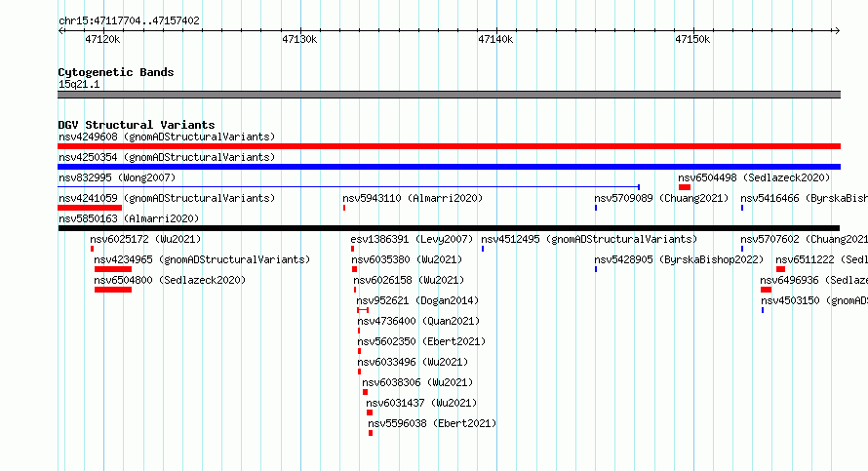Screen dimensions: 868x471
Task: Click the chr15:47117704..47157402 coordinate label
Action: click(x=129, y=20)
